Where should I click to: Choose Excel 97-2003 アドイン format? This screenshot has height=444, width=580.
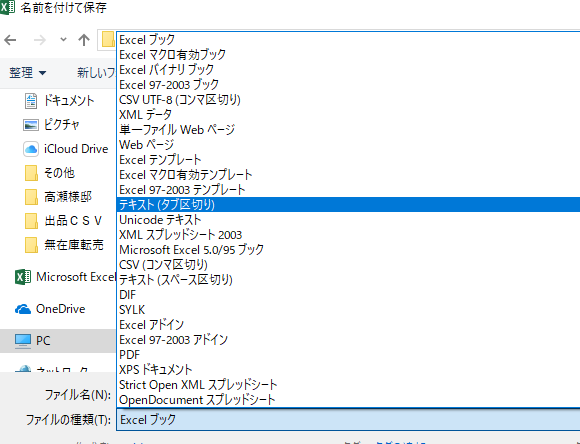(348, 340)
